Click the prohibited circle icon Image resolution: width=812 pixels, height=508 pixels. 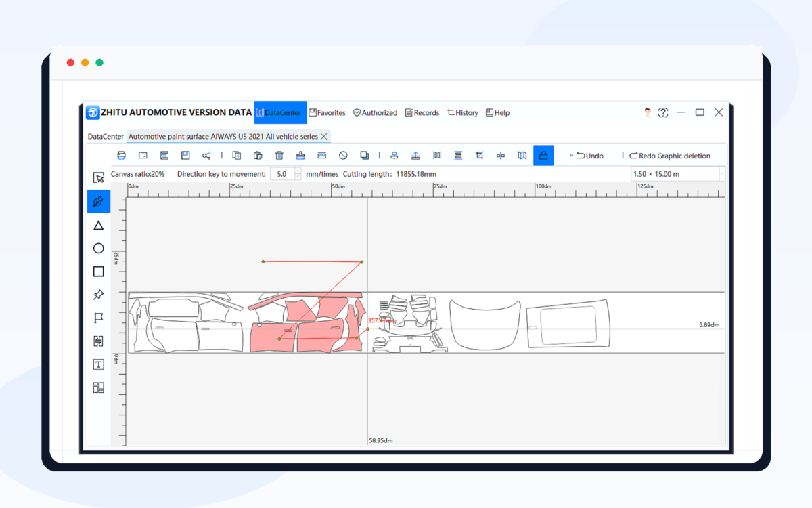tap(343, 155)
